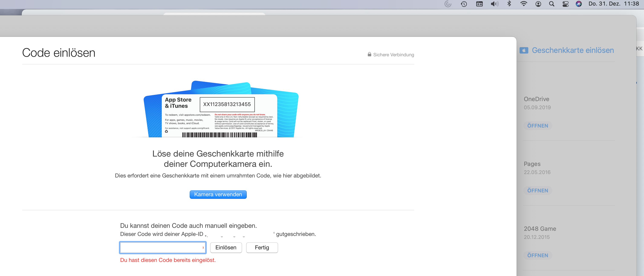
Task: Open the Wi-Fi status menu
Action: click(524, 4)
